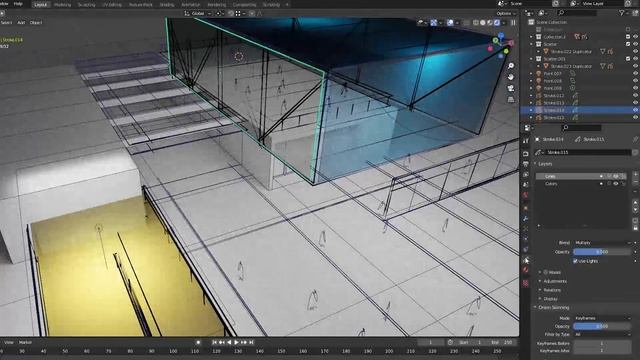Open the Material properties tab icon
The image size is (640, 360).
[x=526, y=270]
